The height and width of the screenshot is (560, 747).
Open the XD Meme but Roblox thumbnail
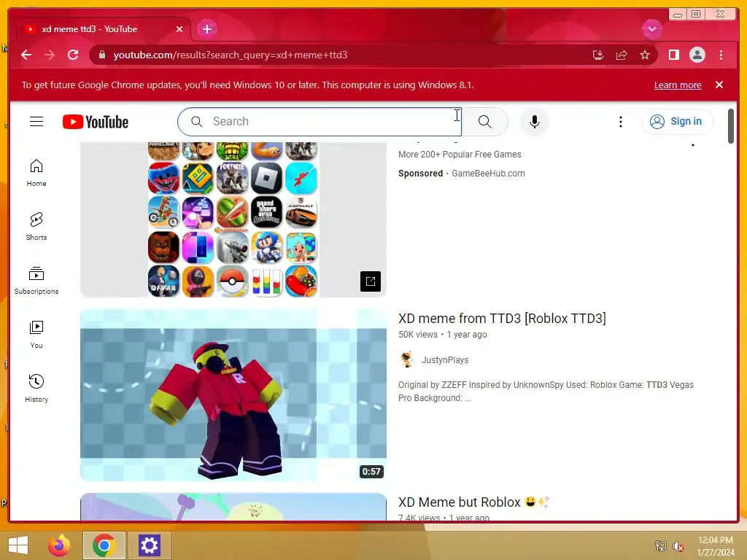click(x=233, y=507)
